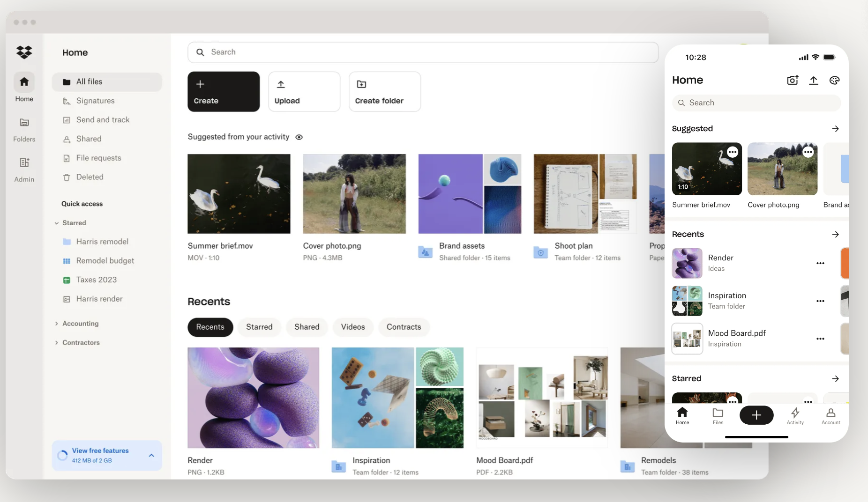The height and width of the screenshot is (502, 868).
Task: Open Inspiration folder in desktop Recents
Action: [397, 398]
